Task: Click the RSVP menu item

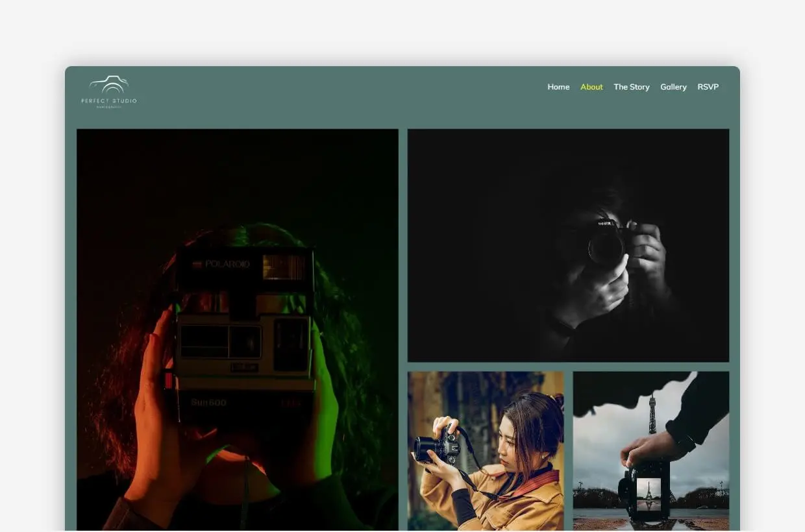Action: click(708, 87)
